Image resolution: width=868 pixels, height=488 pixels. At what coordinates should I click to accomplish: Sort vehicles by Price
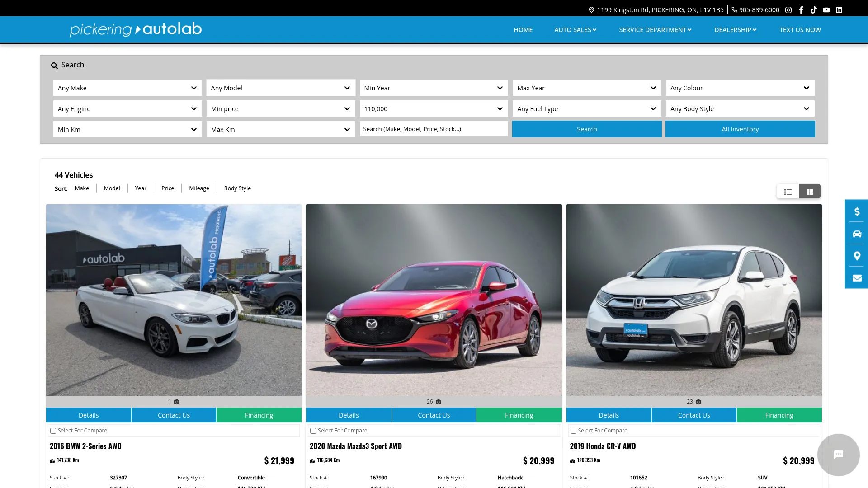[168, 188]
